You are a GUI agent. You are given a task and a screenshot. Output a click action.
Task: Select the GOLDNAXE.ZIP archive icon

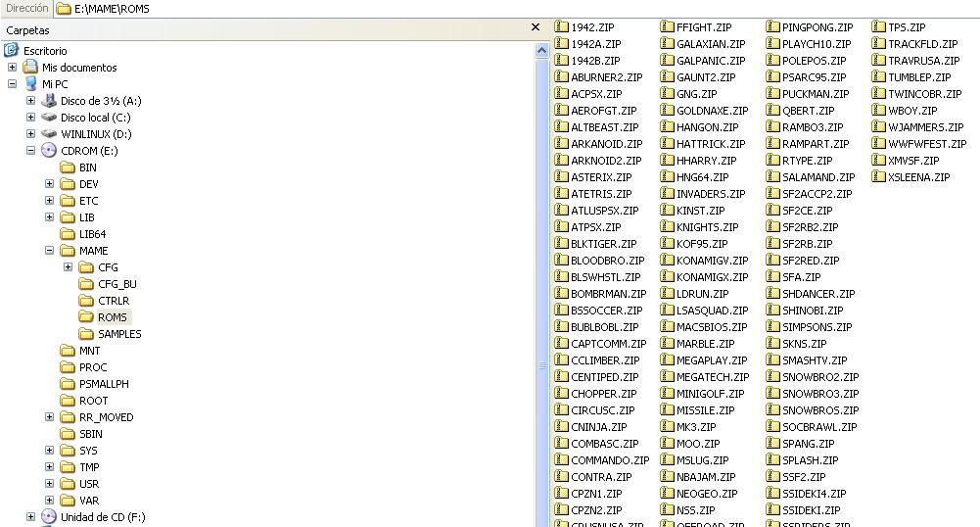[667, 110]
